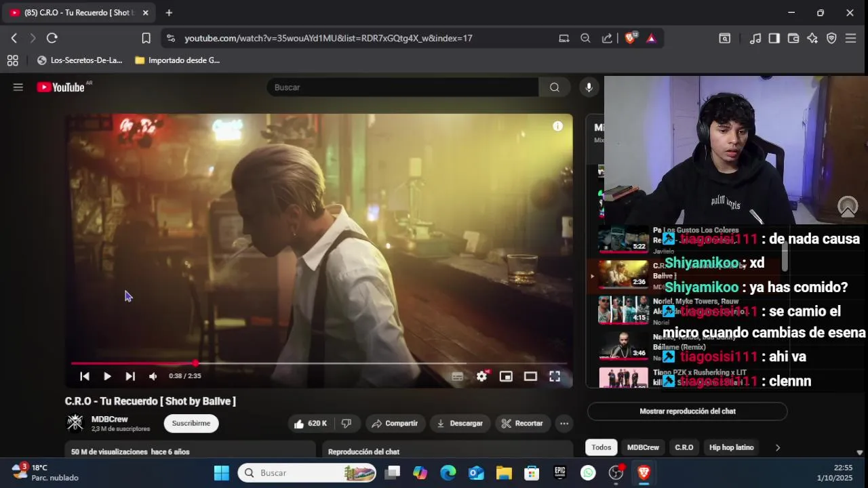Open the Brave Wallet icon
This screenshot has height=488, width=868.
coord(793,39)
